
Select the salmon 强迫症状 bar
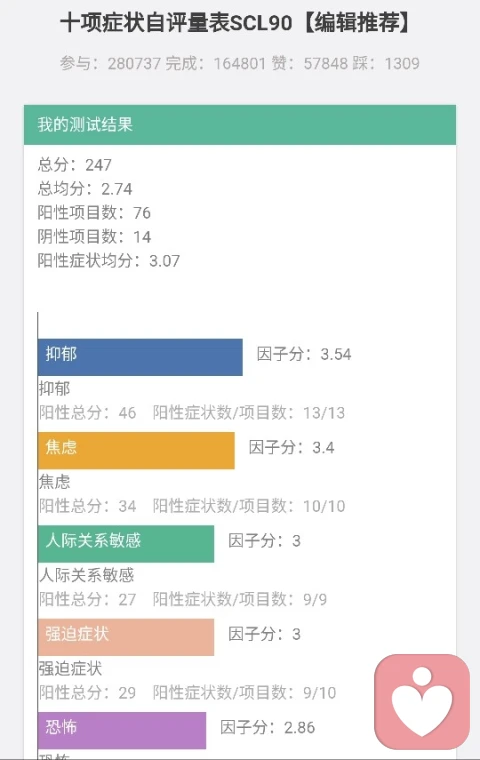[x=126, y=637]
